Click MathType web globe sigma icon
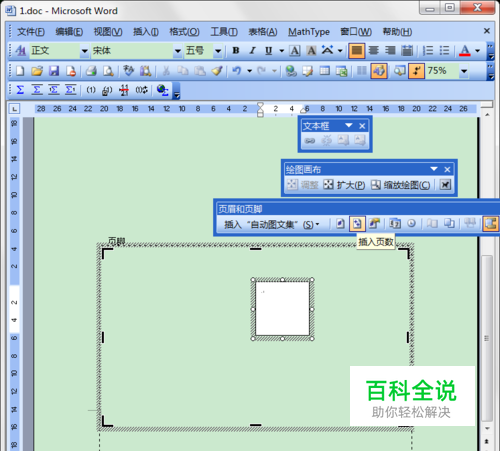This screenshot has height=451, width=500. [x=163, y=90]
